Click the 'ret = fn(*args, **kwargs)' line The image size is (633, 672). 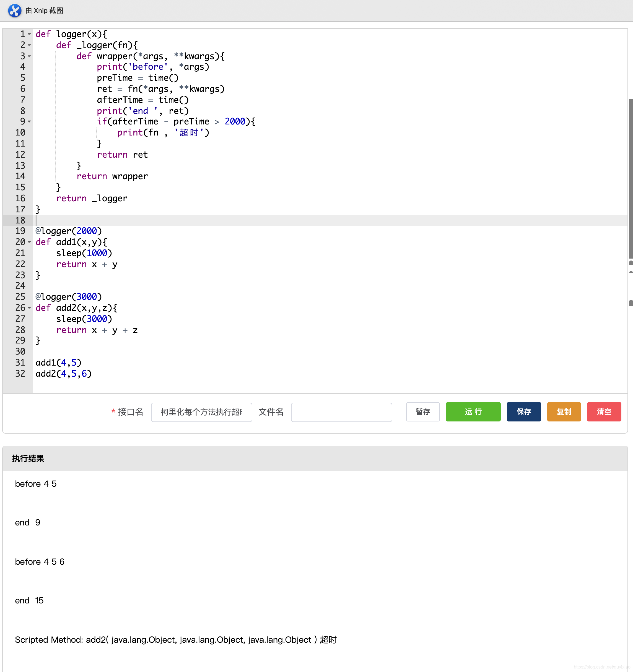[x=161, y=89]
